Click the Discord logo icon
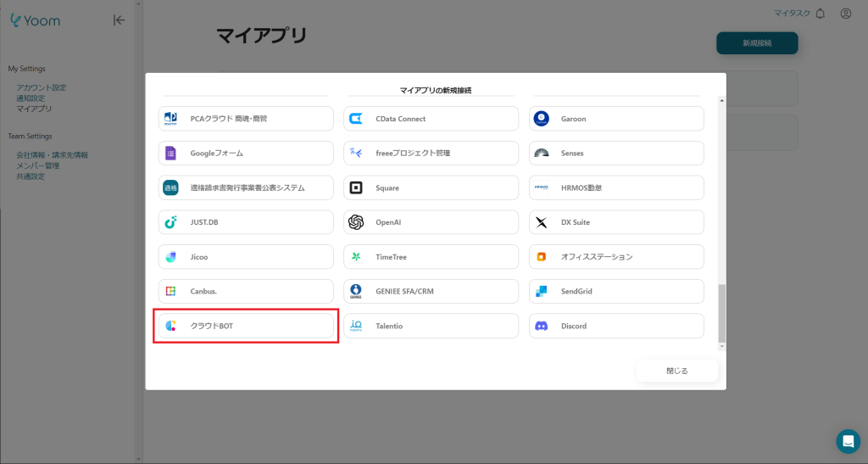Viewport: 868px width, 464px height. click(x=542, y=326)
